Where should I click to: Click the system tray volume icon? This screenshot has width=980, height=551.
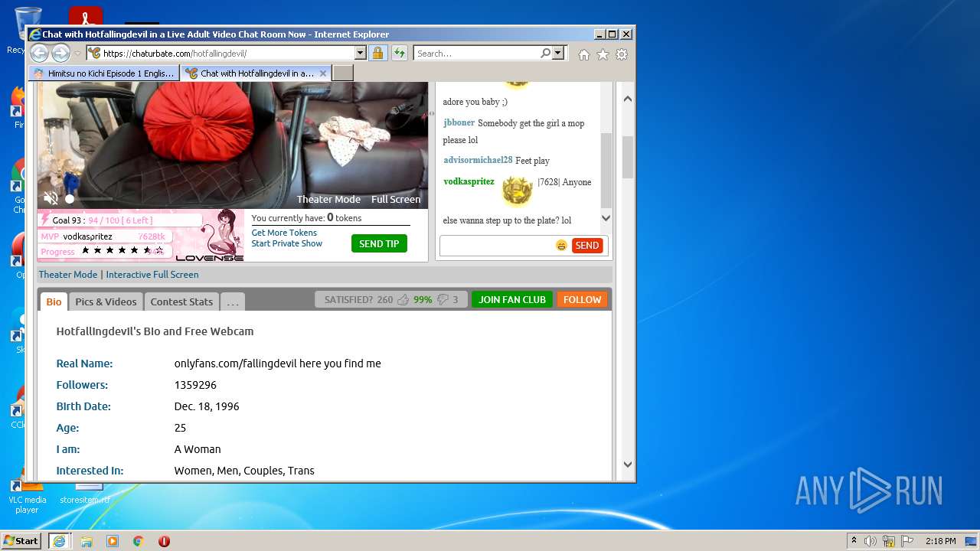(x=871, y=541)
